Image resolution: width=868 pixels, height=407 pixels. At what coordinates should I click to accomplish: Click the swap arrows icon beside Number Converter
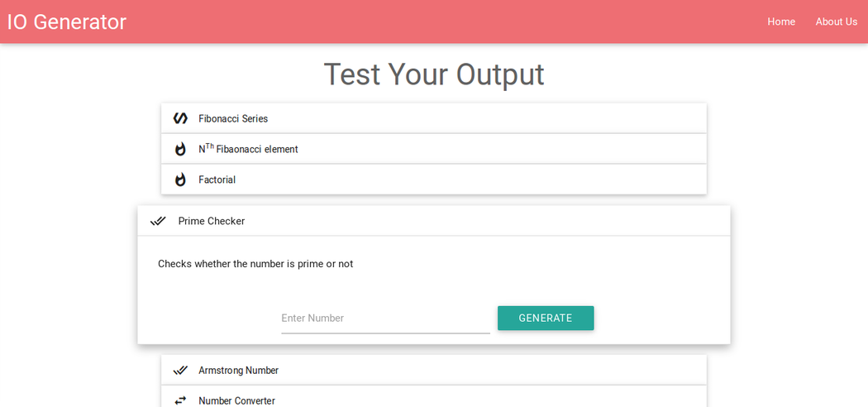[180, 400]
